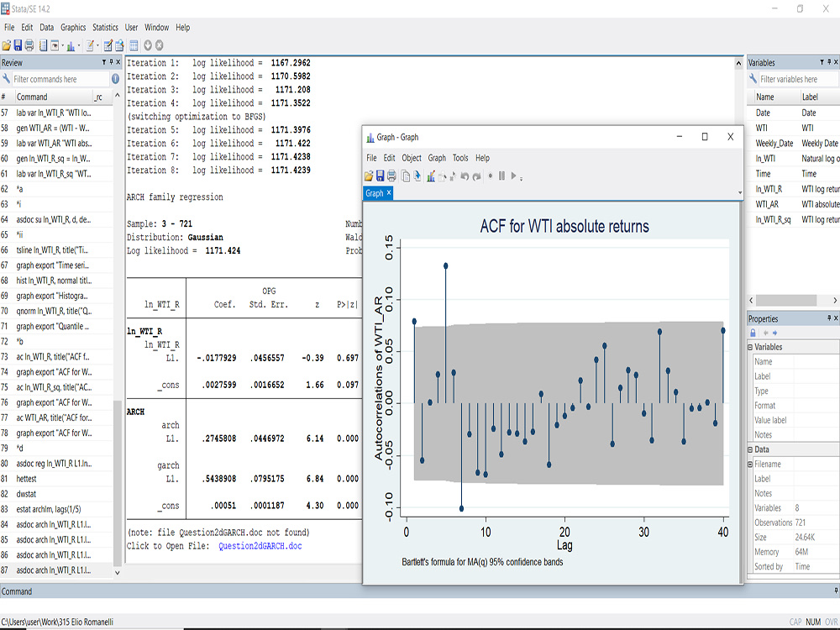Click the Redo icon in Graph toolbar
Viewport: 840px width, 630px height.
tap(476, 176)
